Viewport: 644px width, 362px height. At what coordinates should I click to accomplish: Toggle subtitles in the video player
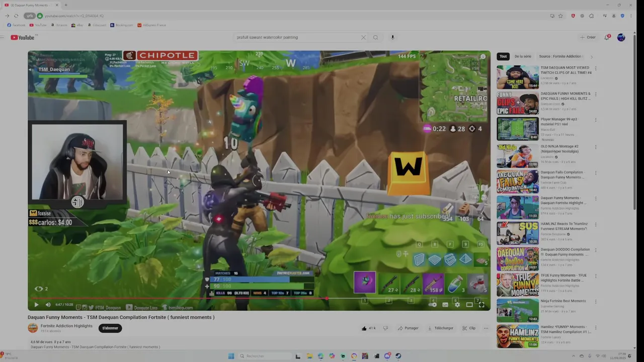click(445, 305)
